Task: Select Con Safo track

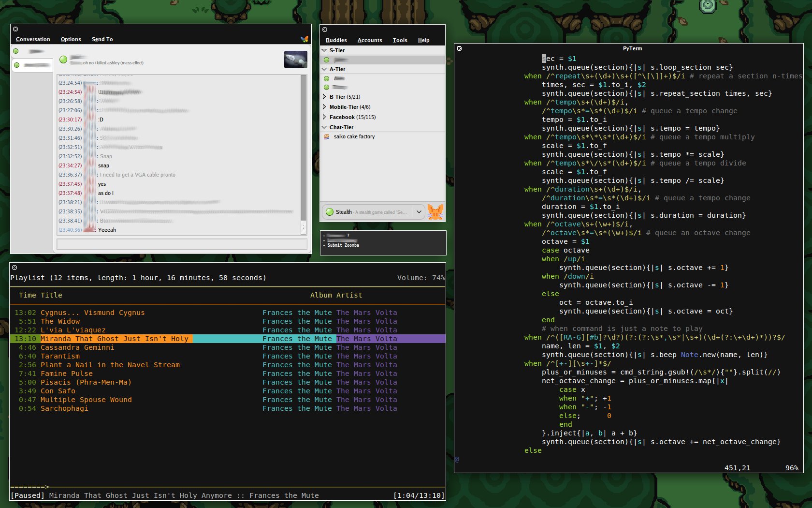Action: pyautogui.click(x=227, y=391)
